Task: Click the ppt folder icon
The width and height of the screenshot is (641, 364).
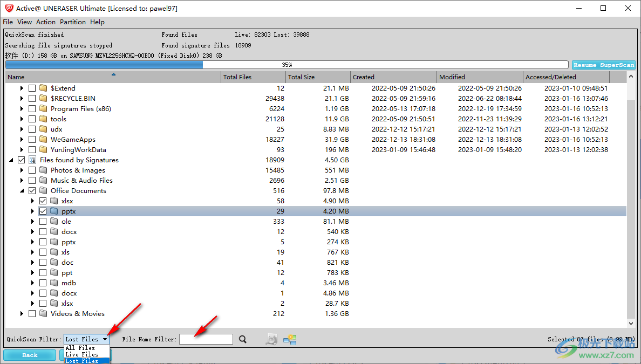Action: point(54,272)
